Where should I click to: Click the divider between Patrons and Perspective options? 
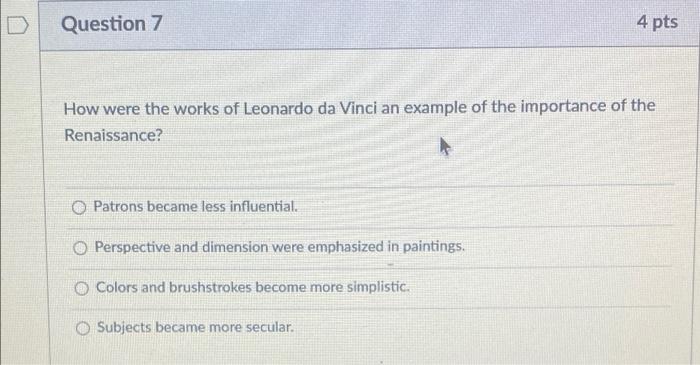[x=370, y=227]
